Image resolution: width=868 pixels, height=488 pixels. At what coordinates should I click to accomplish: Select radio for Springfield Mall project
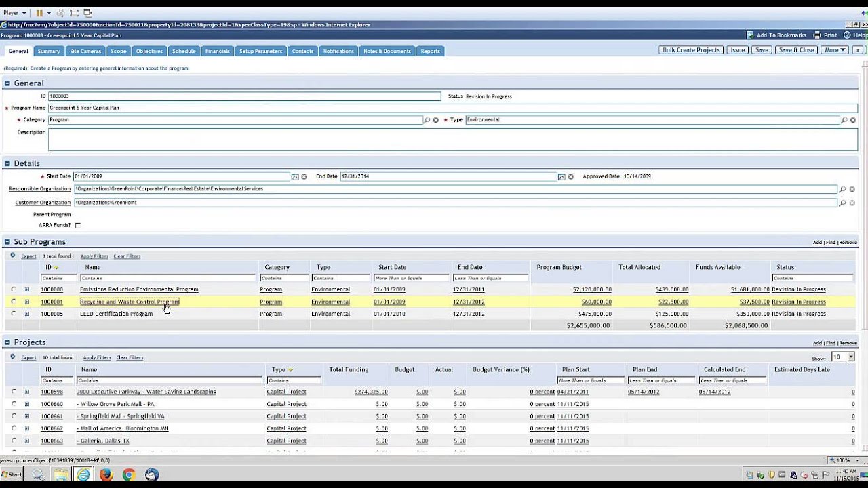(x=14, y=416)
